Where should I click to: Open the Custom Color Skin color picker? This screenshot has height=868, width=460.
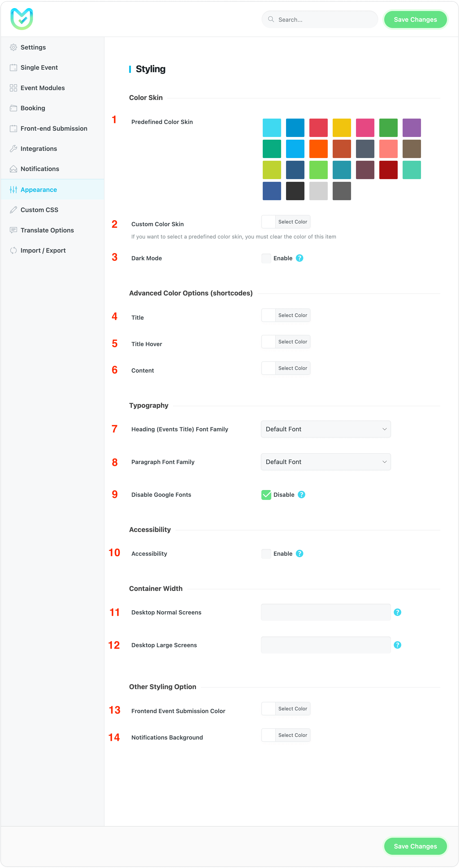[286, 222]
